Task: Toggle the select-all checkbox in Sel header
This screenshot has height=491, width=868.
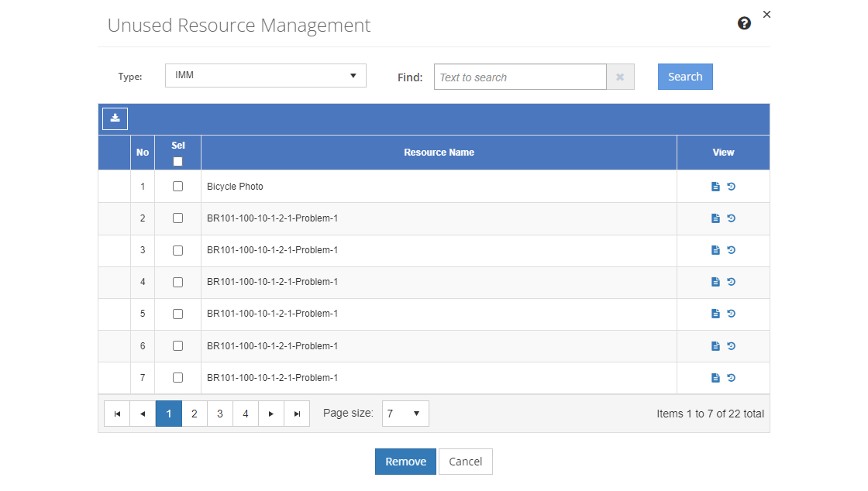Action: tap(177, 161)
